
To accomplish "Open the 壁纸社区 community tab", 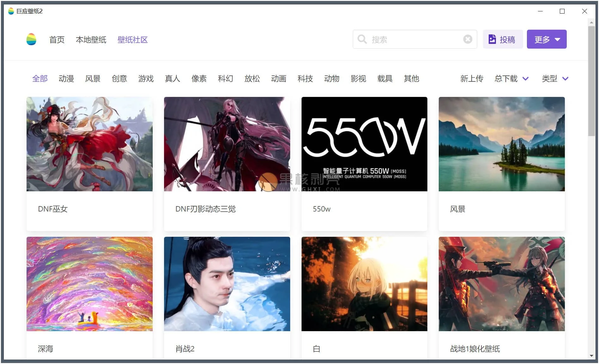I will [x=132, y=40].
